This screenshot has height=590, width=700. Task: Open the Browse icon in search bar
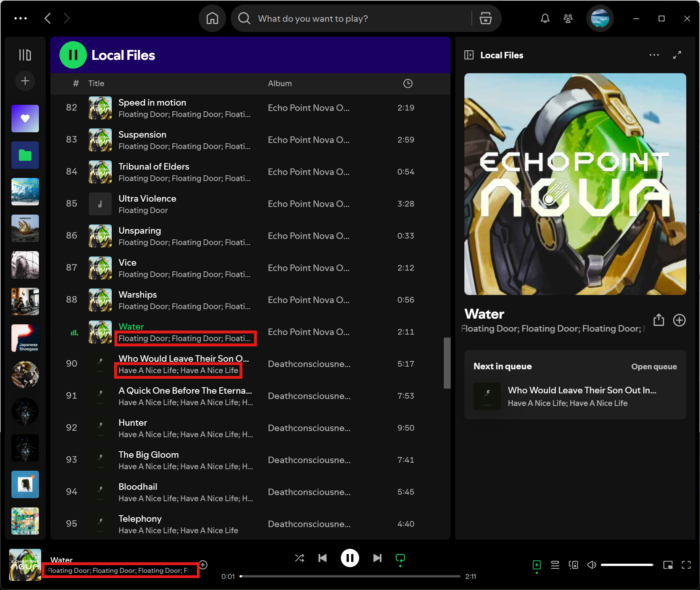click(x=485, y=18)
